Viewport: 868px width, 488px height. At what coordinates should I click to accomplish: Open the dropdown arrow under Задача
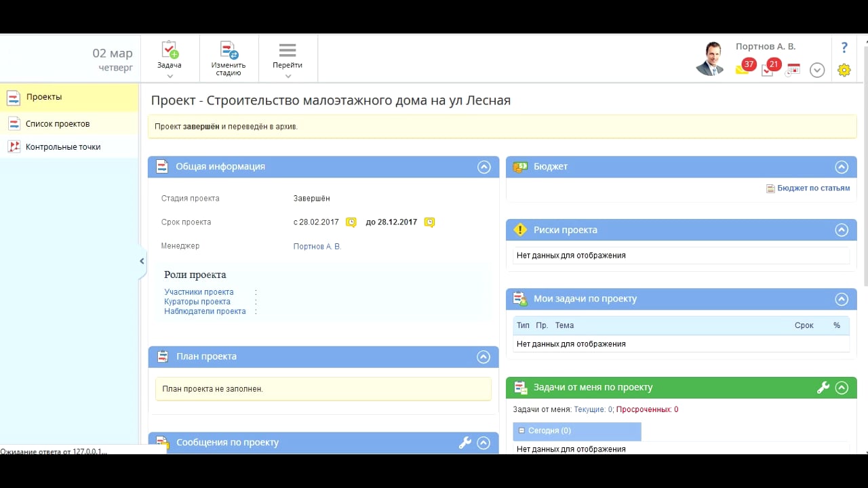170,76
